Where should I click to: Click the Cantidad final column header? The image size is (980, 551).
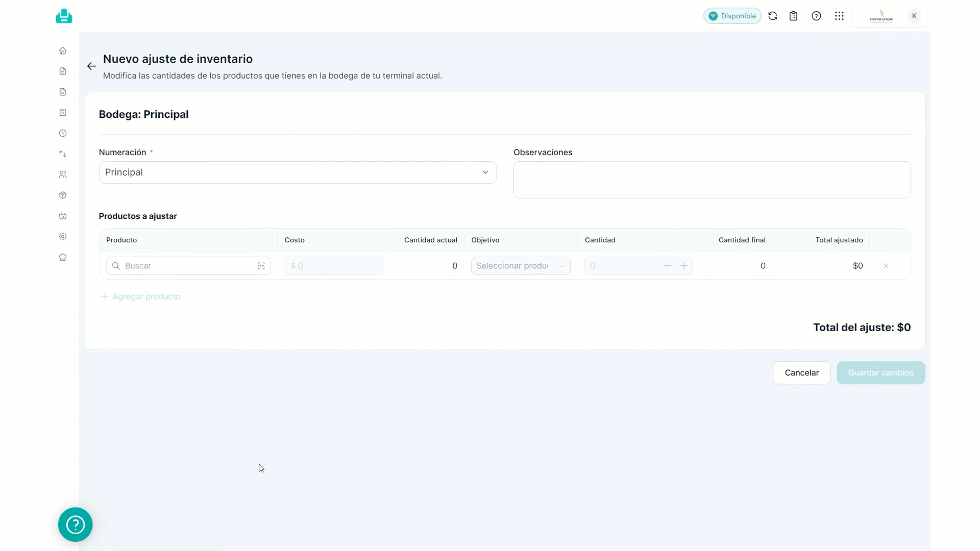click(x=742, y=240)
